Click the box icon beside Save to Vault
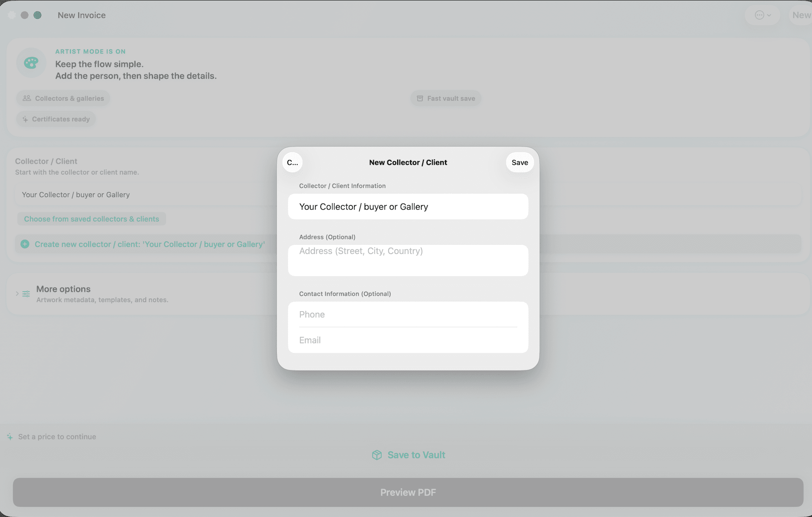The height and width of the screenshot is (517, 812). point(377,455)
